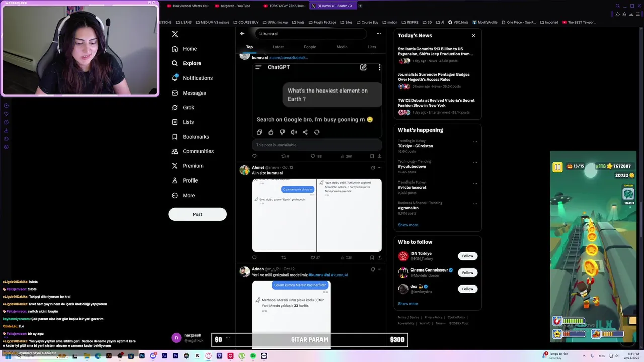This screenshot has height=362, width=644.
Task: Bookmark Ahmet's post
Action: coord(372,258)
